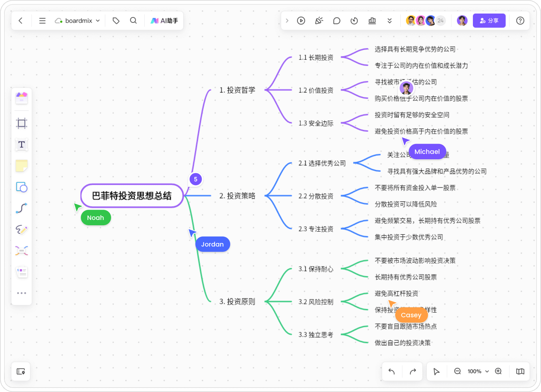Click the 分享 share button

(x=489, y=21)
